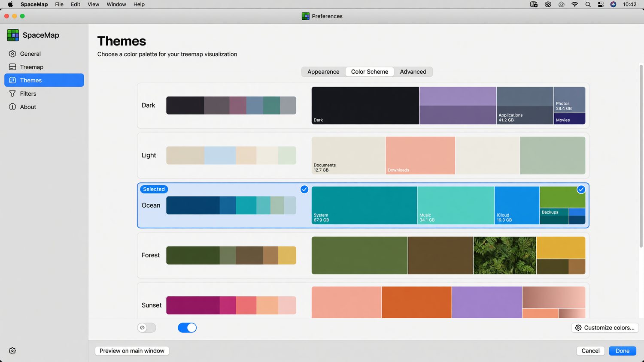Open the File menu

pos(59,4)
